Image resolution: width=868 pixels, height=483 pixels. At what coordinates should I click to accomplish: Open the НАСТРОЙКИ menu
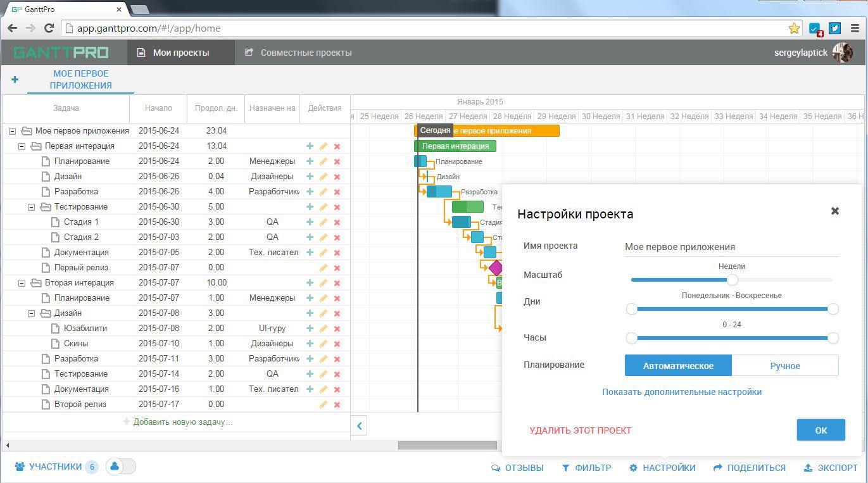[662, 468]
